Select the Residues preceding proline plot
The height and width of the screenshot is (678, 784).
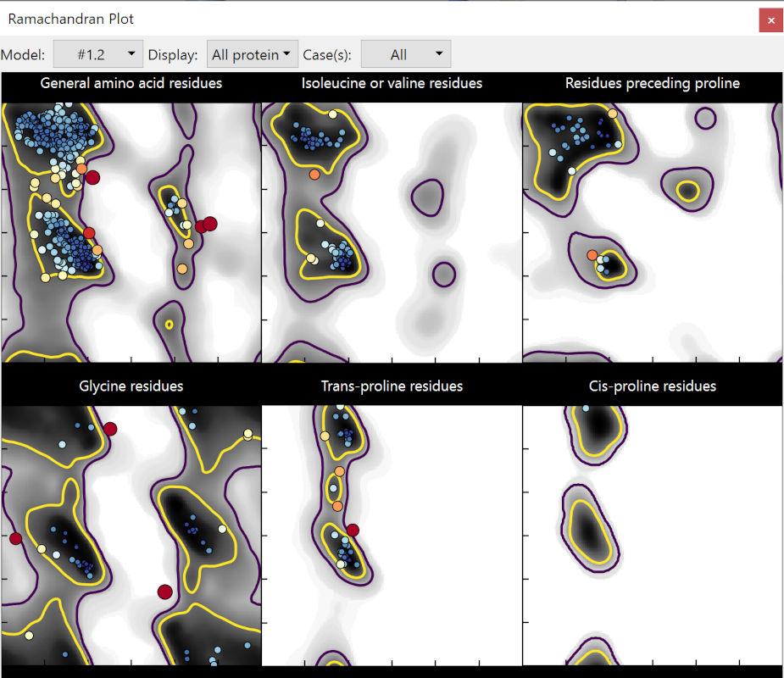652,232
